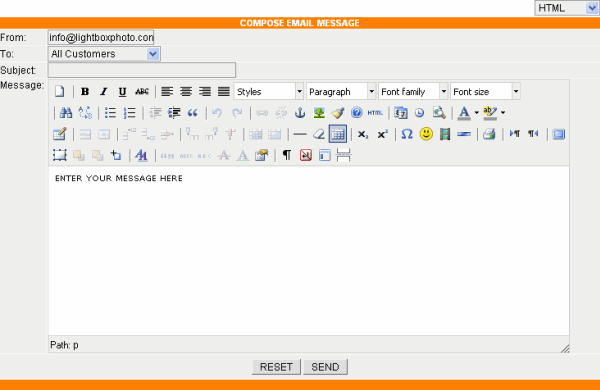This screenshot has width=600, height=390.
Task: Center-align the text
Action: pyautogui.click(x=186, y=91)
